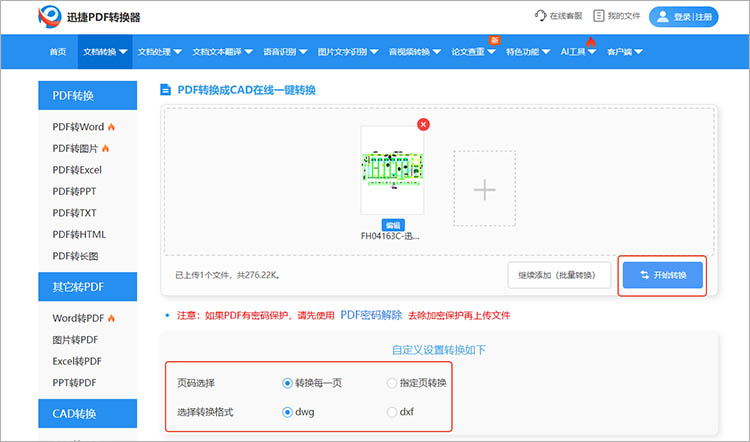Image resolution: width=750 pixels, height=442 pixels.
Task: Click the page title document icon
Action: coord(165,89)
